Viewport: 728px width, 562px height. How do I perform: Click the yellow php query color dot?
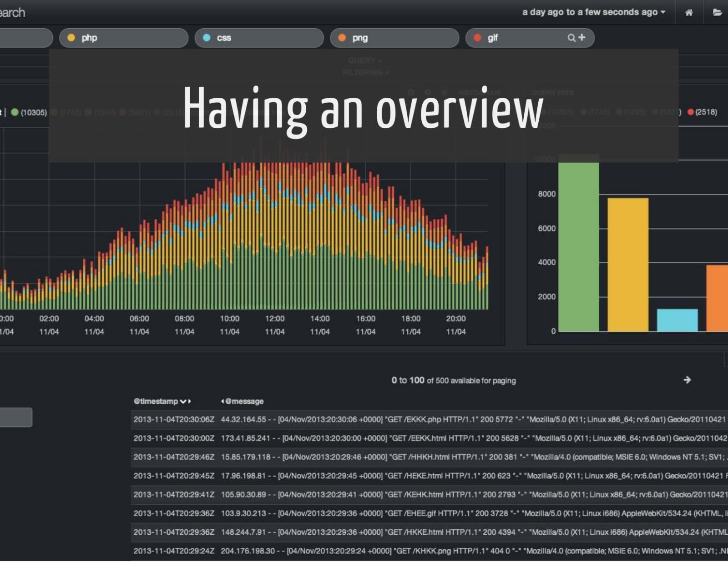coord(71,38)
